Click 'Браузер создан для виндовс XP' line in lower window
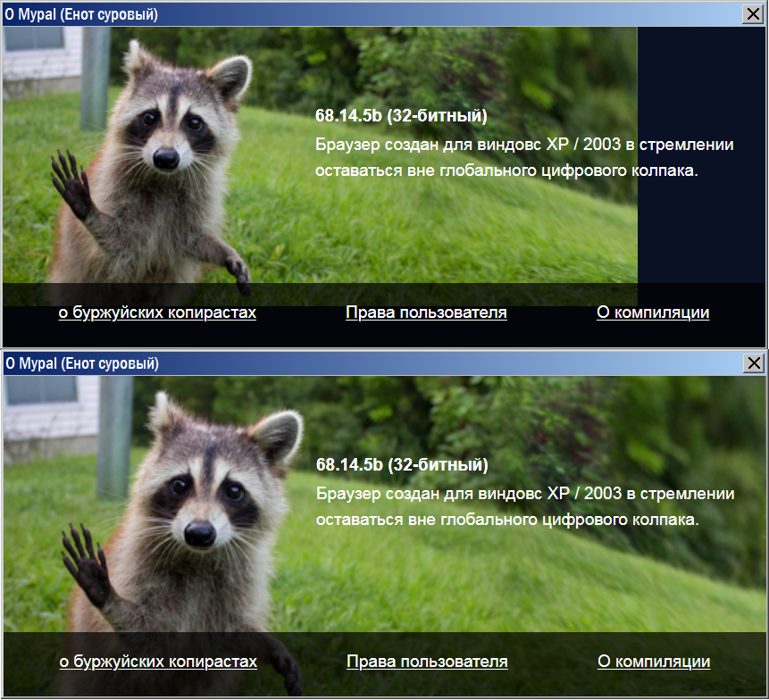Image resolution: width=769 pixels, height=700 pixels. [525, 494]
